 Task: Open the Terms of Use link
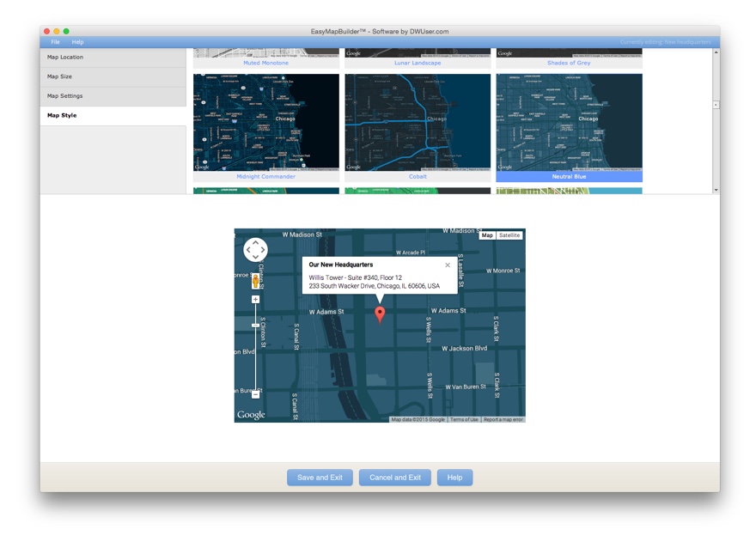464,419
